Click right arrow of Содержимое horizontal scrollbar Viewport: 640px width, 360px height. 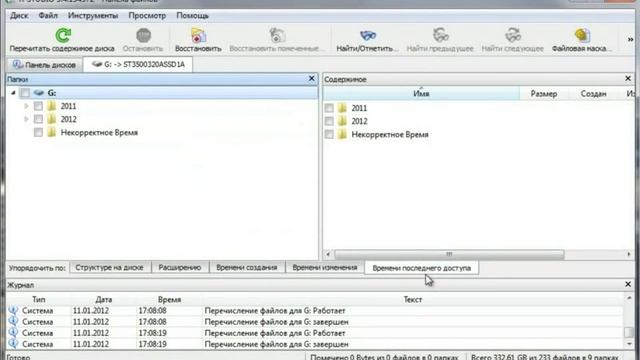629,254
